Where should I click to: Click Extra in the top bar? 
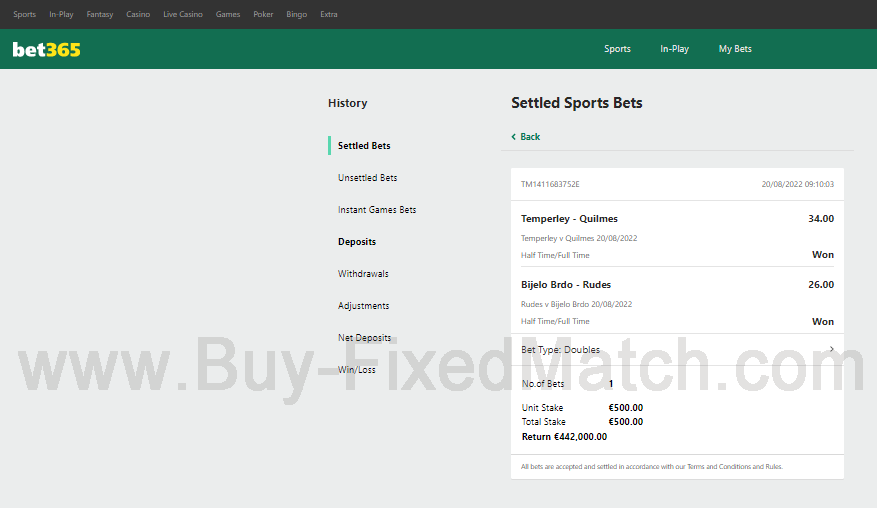point(329,15)
